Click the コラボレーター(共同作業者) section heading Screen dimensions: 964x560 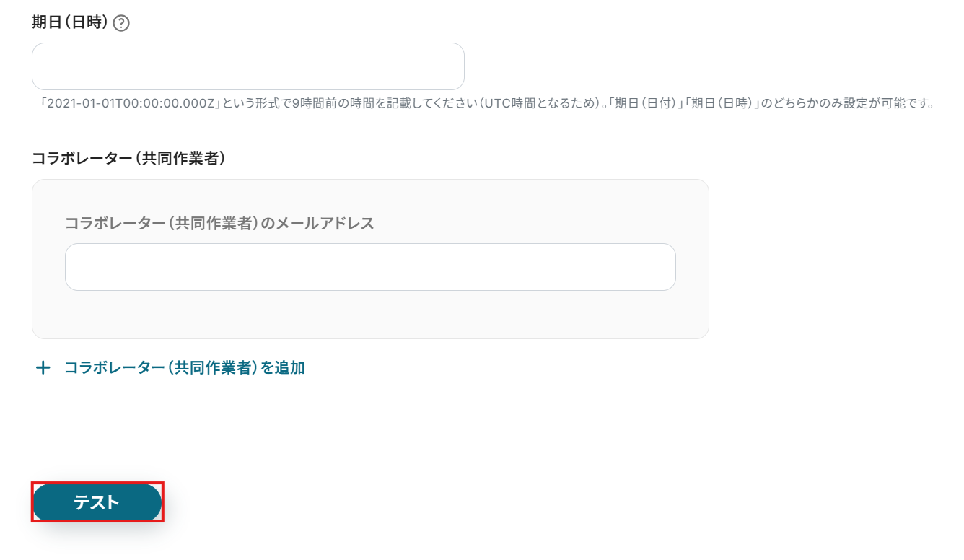pos(128,159)
